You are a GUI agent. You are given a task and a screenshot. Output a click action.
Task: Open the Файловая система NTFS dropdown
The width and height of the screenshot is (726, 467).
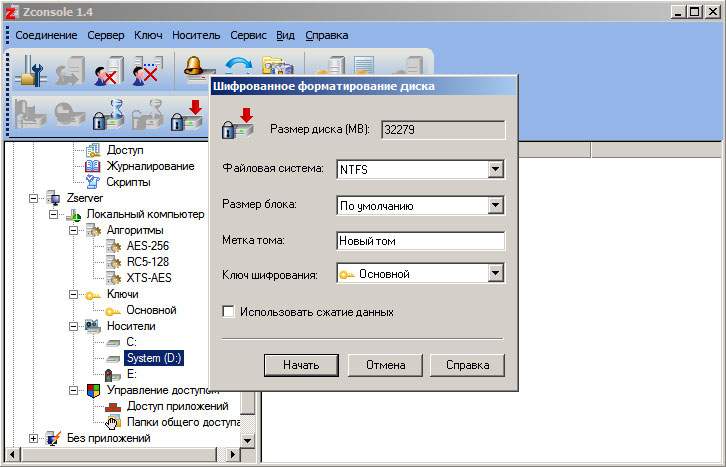(495, 169)
